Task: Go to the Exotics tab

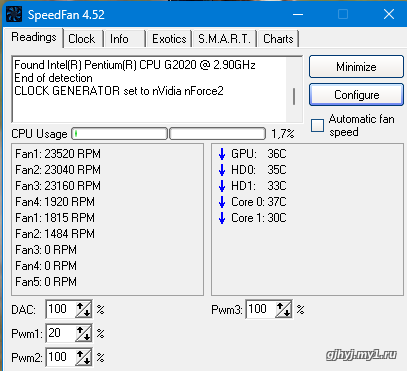Action: tap(169, 39)
